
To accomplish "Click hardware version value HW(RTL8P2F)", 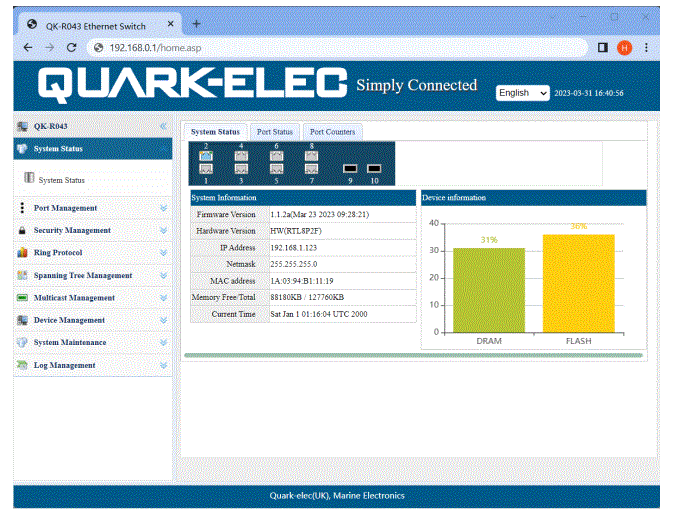I will point(296,231).
